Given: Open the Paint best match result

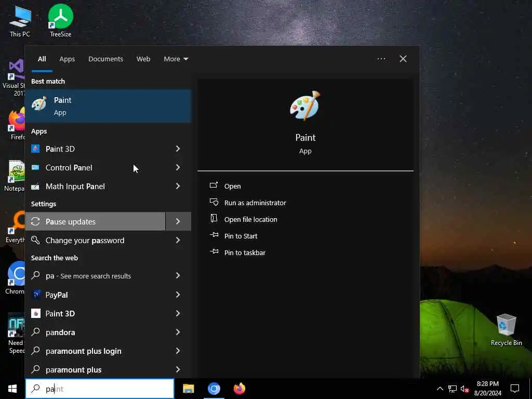Looking at the screenshot, I should coord(108,106).
